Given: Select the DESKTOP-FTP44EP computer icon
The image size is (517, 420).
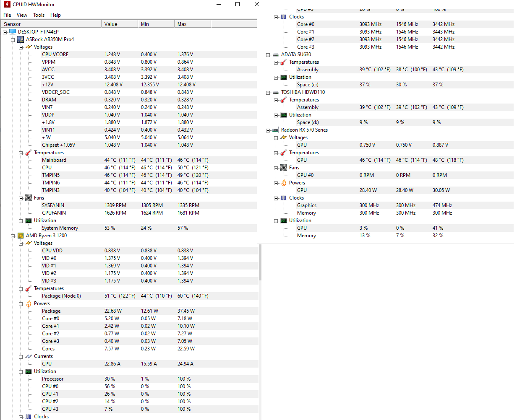Looking at the screenshot, I should tap(13, 32).
